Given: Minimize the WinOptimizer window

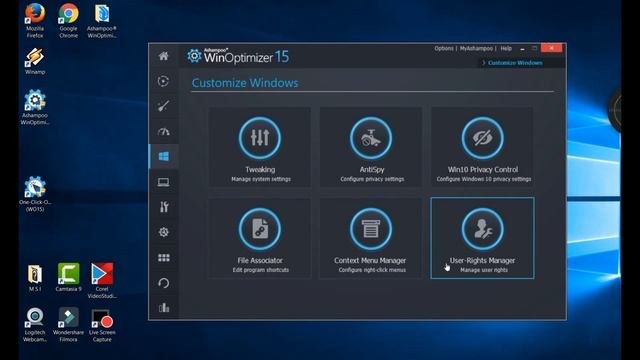Looking at the screenshot, I should pyautogui.click(x=522, y=49).
